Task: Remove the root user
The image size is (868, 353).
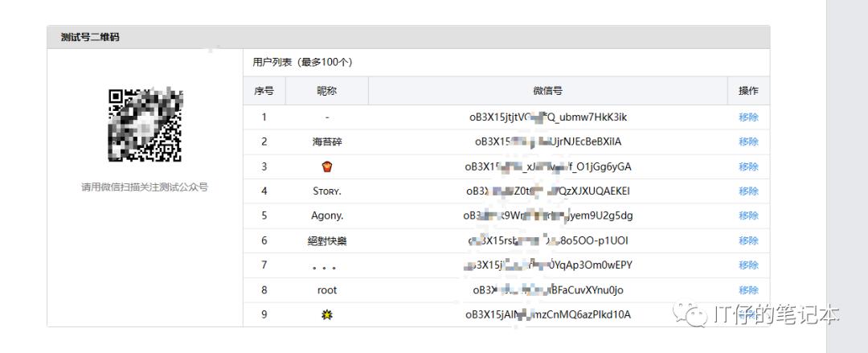Action: tap(748, 289)
